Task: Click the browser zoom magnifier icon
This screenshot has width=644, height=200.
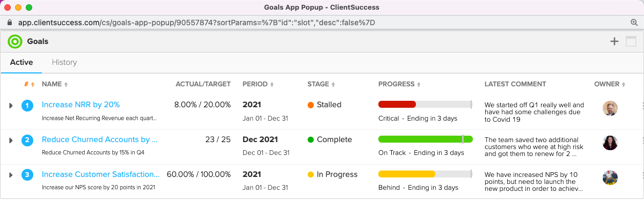Action: tap(634, 23)
